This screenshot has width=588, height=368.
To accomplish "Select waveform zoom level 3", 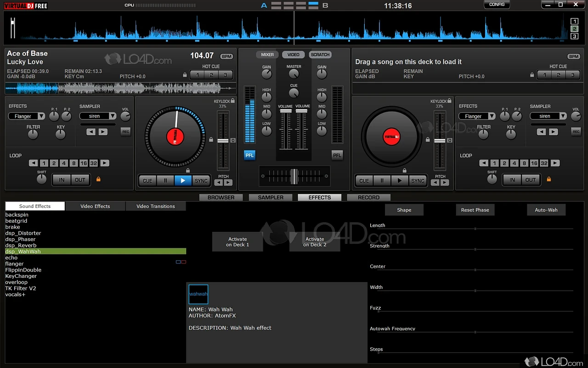I will (x=574, y=36).
